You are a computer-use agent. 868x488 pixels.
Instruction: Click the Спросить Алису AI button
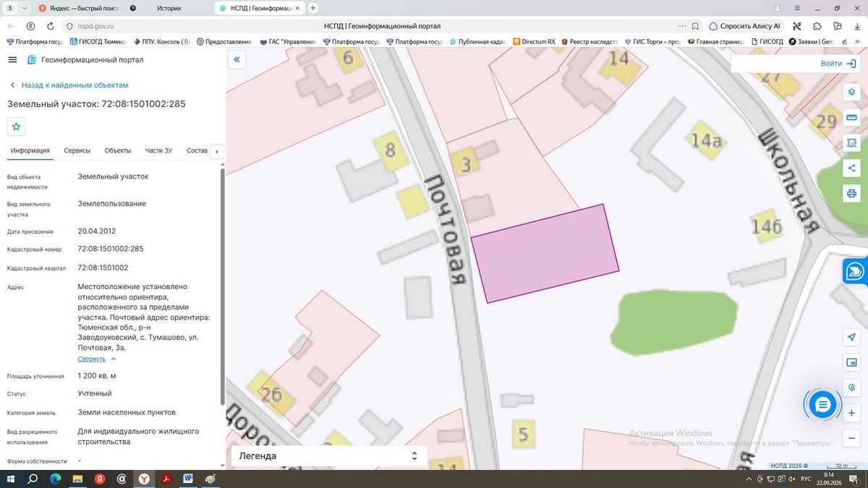pyautogui.click(x=744, y=26)
